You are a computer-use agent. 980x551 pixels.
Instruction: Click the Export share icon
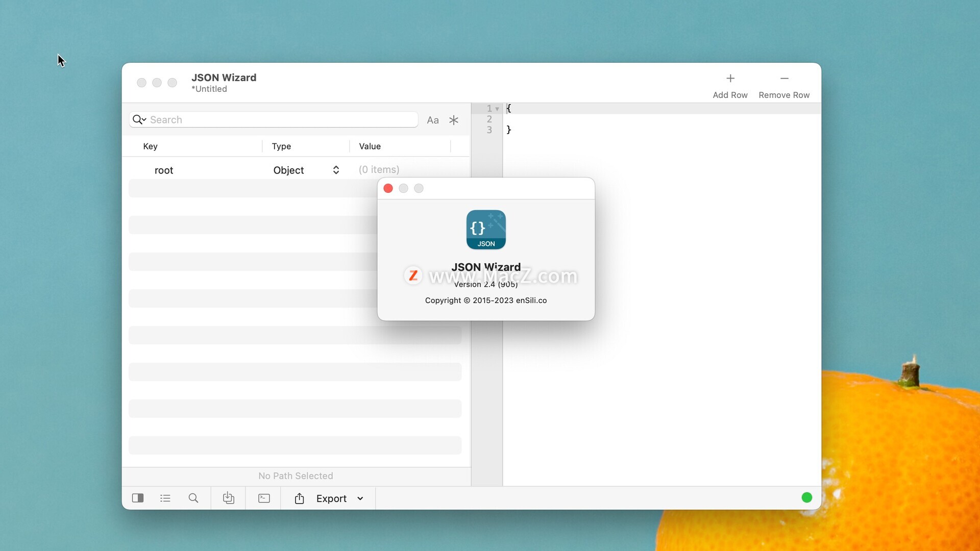pyautogui.click(x=300, y=498)
